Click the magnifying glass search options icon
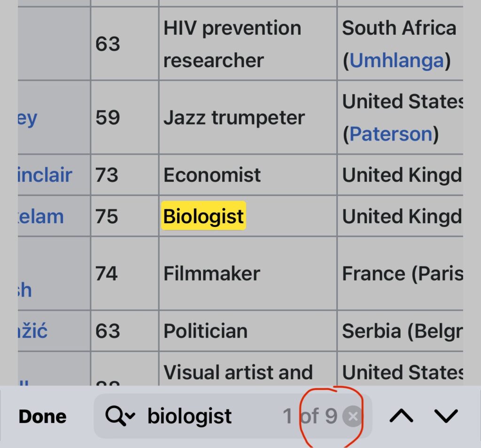This screenshot has height=448, width=481. tap(120, 416)
